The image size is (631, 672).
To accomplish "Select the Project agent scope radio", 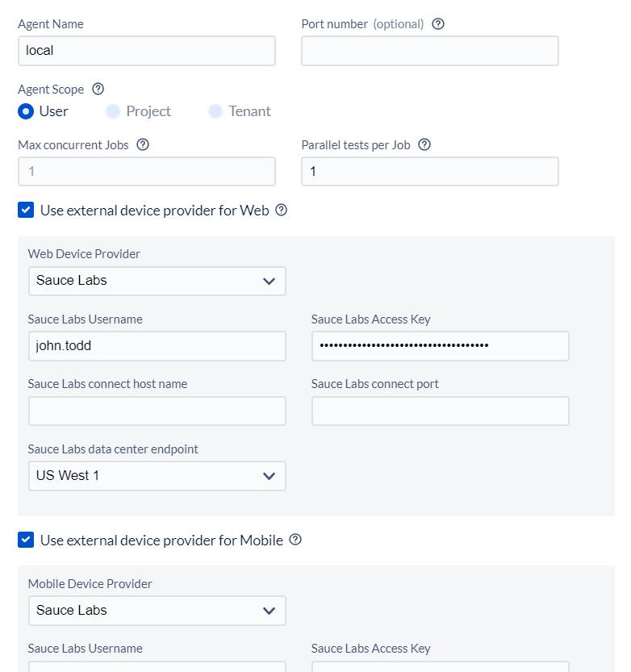I will pyautogui.click(x=113, y=111).
